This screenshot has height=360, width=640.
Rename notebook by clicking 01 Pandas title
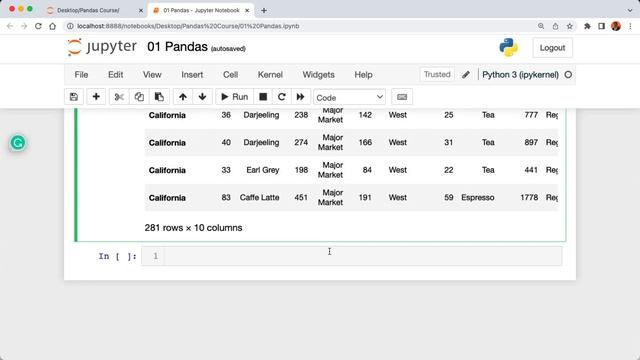177,47
